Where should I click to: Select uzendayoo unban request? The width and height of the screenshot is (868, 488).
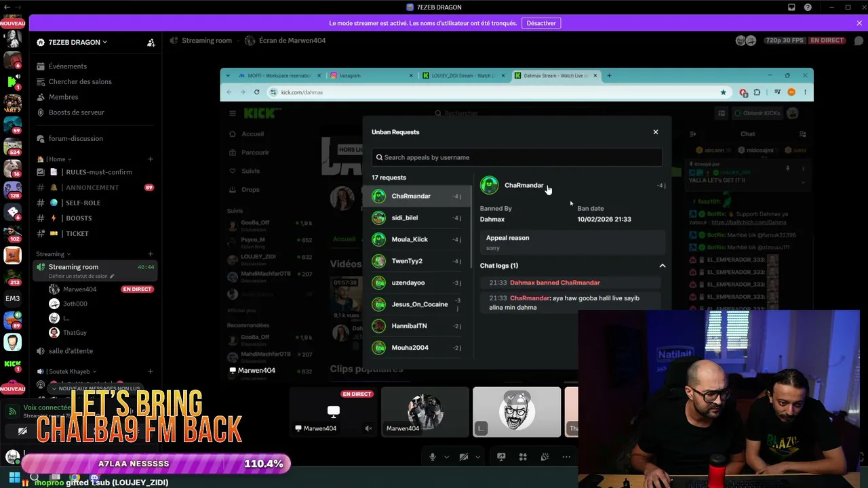coord(418,283)
